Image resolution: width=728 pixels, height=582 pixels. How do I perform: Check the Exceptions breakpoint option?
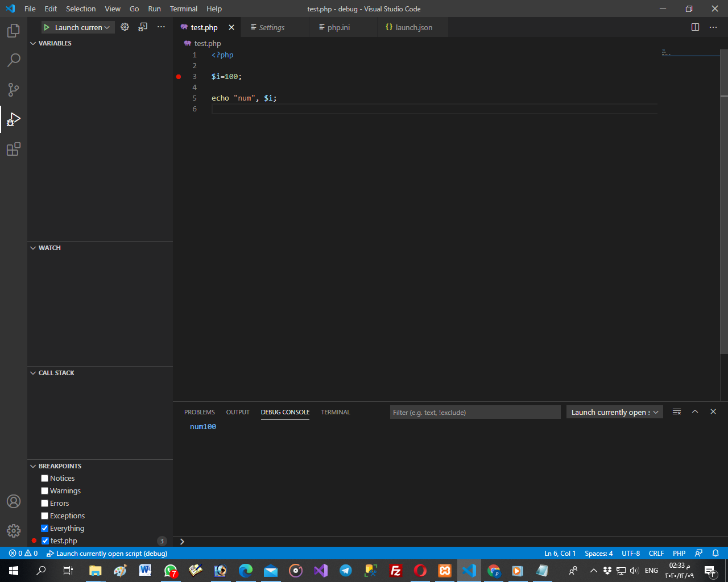tap(45, 516)
